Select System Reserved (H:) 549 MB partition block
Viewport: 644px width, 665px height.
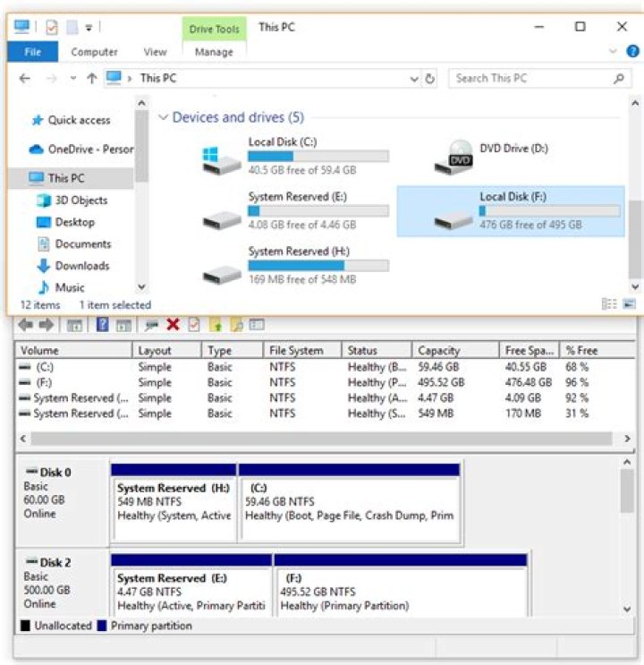point(174,503)
